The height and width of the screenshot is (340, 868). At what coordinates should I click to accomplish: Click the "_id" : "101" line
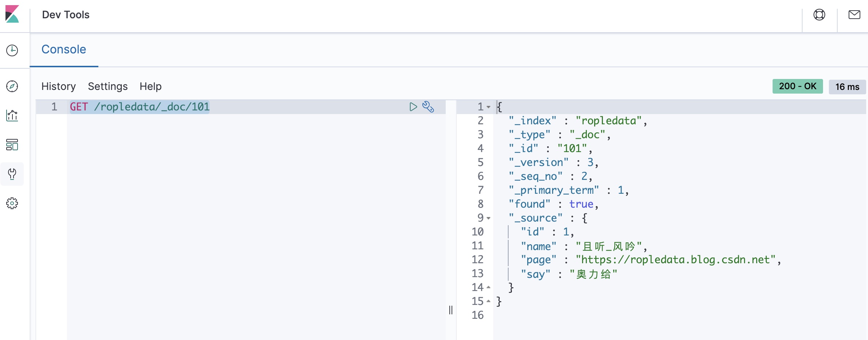pyautogui.click(x=550, y=148)
